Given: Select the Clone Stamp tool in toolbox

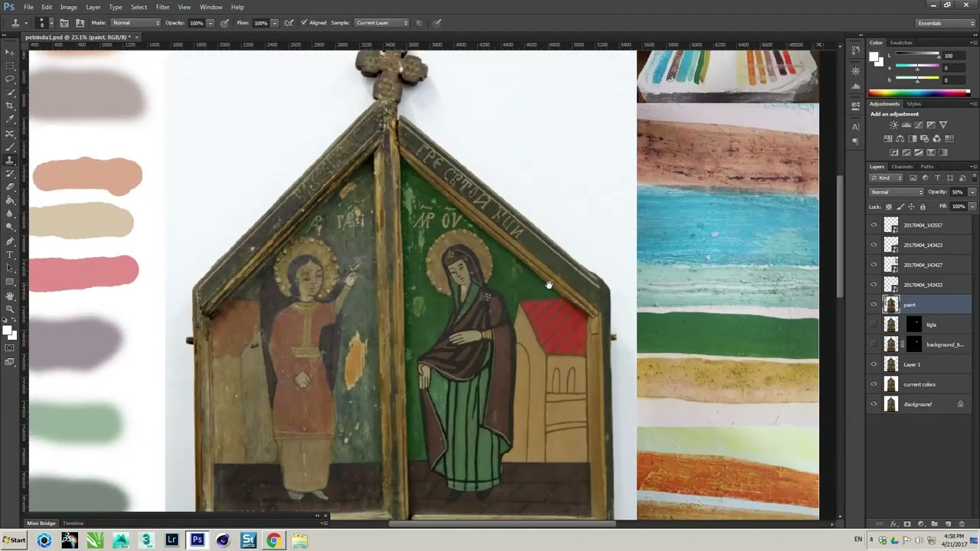Looking at the screenshot, I should point(10,160).
